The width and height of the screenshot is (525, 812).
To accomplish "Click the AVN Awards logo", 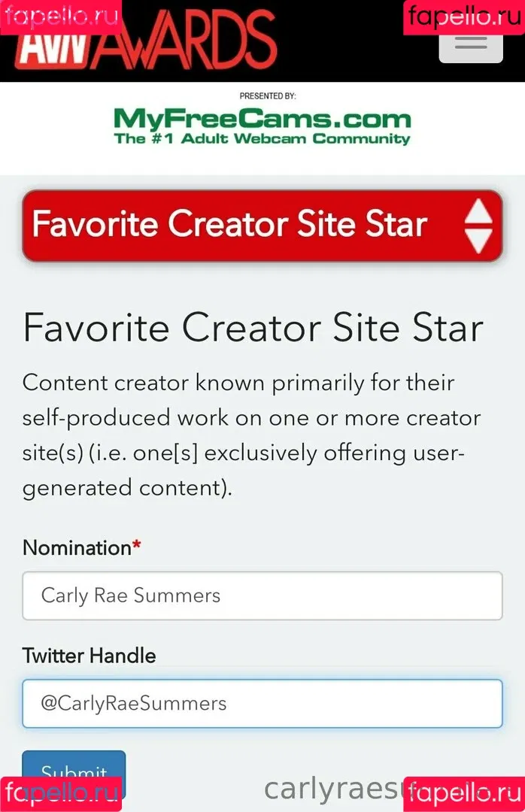I will pos(145,41).
